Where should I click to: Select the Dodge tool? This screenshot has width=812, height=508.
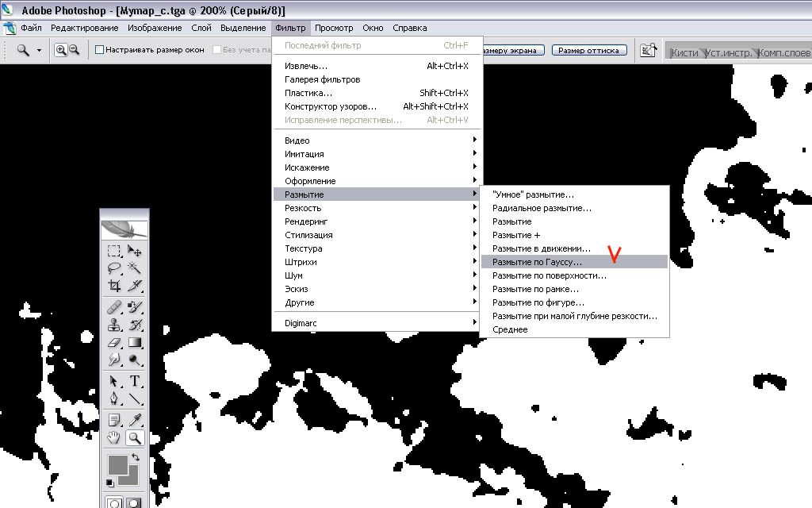point(135,360)
